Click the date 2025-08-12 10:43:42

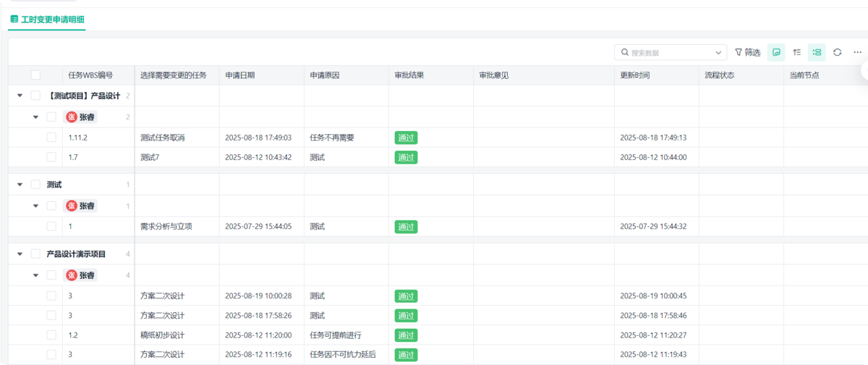[x=258, y=157]
